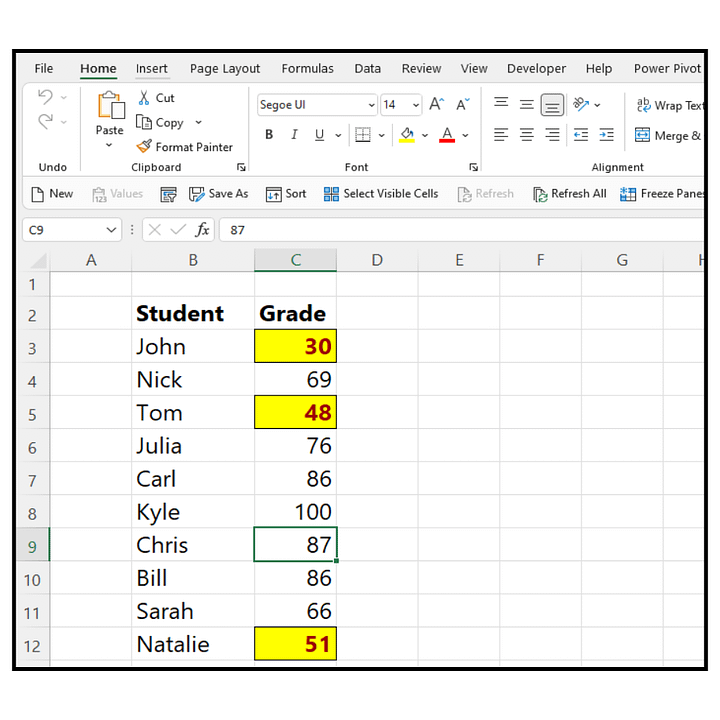Click the Select All corner triangle

[x=39, y=260]
